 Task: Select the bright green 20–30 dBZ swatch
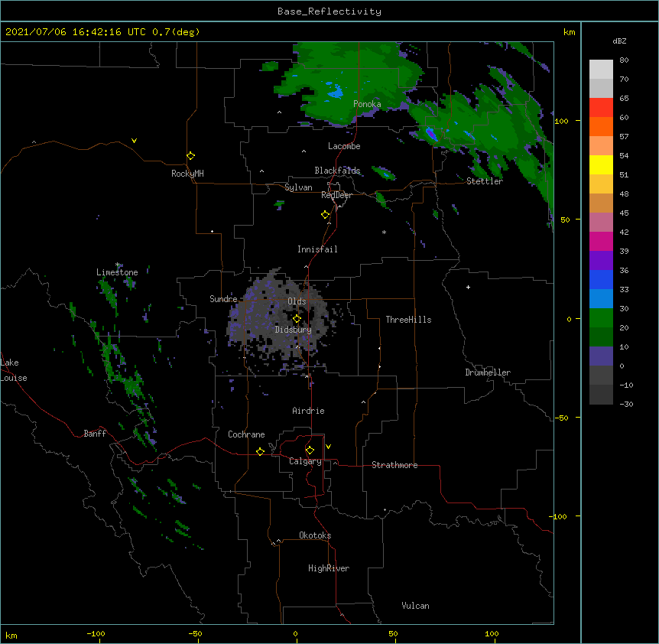[x=601, y=318]
